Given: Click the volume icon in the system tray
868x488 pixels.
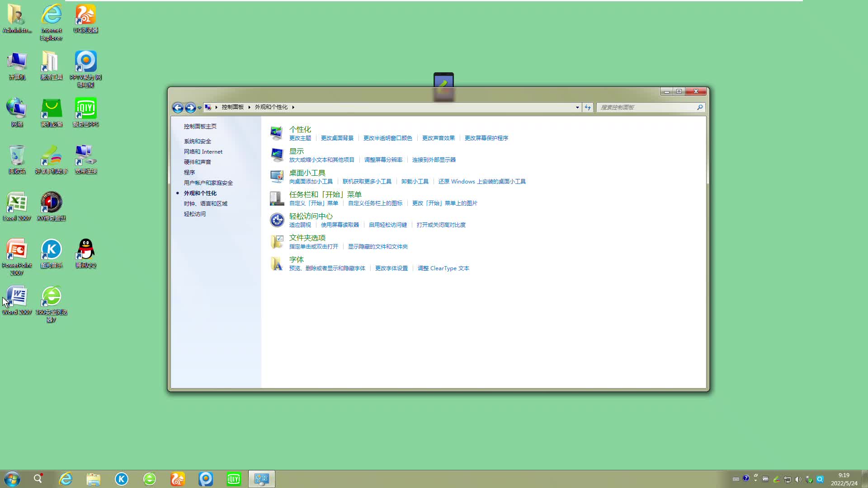Looking at the screenshot, I should [799, 479].
